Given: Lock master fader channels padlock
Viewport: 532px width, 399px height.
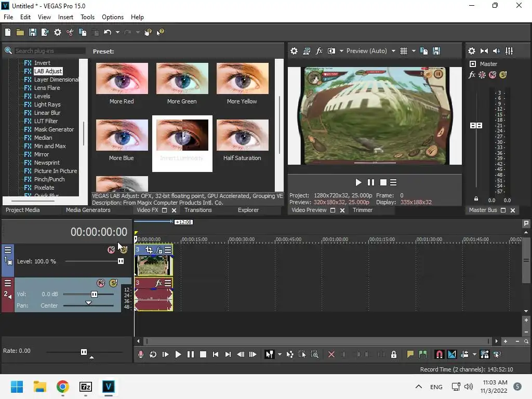Looking at the screenshot, I should click(x=476, y=199).
